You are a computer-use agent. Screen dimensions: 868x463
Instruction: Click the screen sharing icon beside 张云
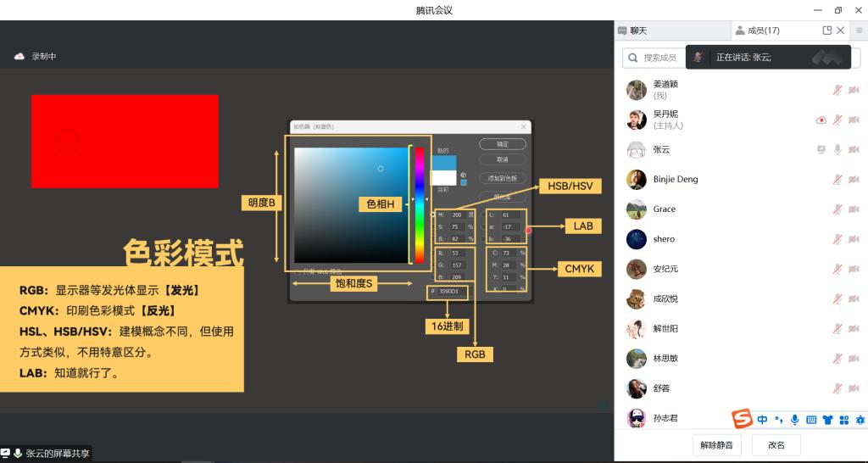821,150
